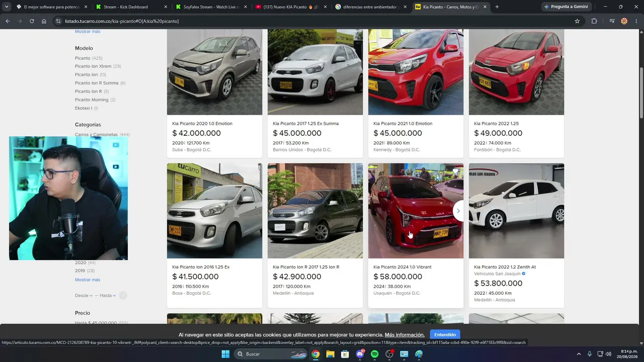Click the $ 41.500.000 price
Image resolution: width=644 pixels, height=362 pixels.
196,277
